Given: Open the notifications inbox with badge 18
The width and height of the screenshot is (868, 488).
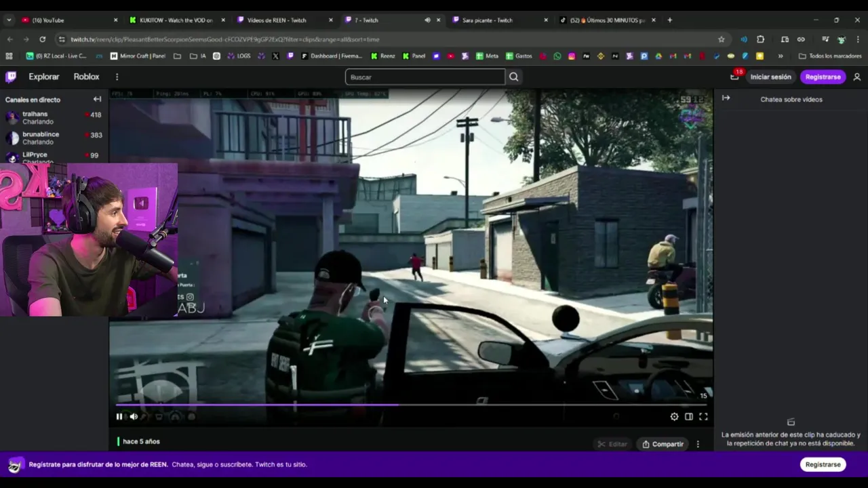Looking at the screenshot, I should coord(735,77).
